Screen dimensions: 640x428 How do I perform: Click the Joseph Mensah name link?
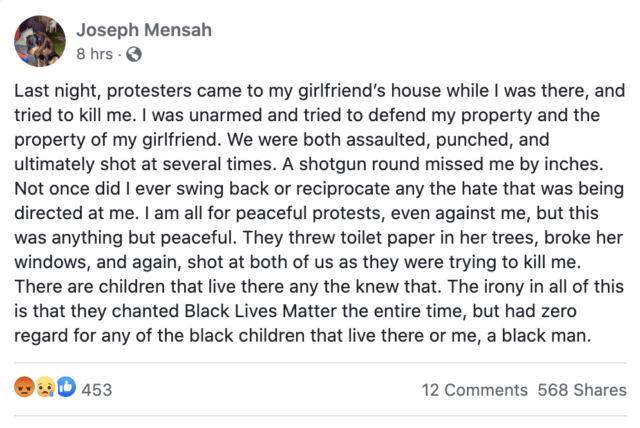pyautogui.click(x=144, y=30)
